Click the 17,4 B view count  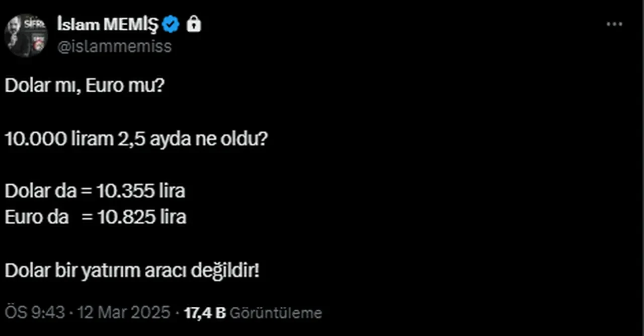click(x=204, y=313)
